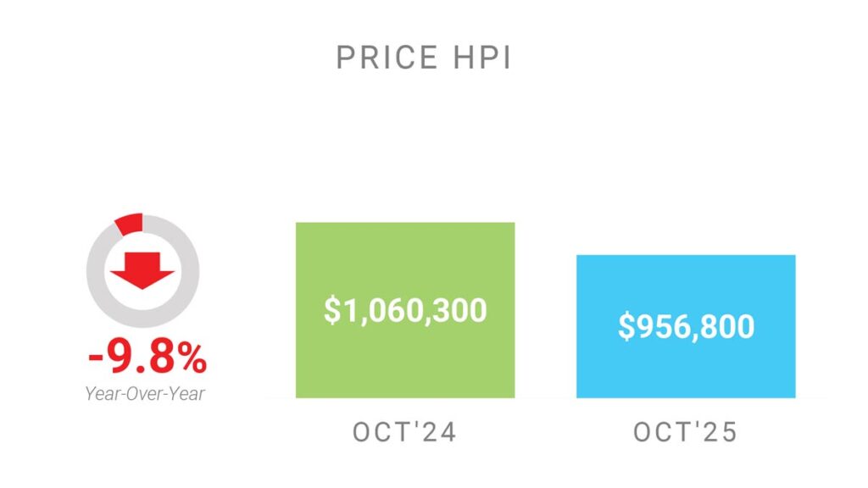Click the digits 25 in OCT'25
The image size is (868, 488).
tap(721, 432)
